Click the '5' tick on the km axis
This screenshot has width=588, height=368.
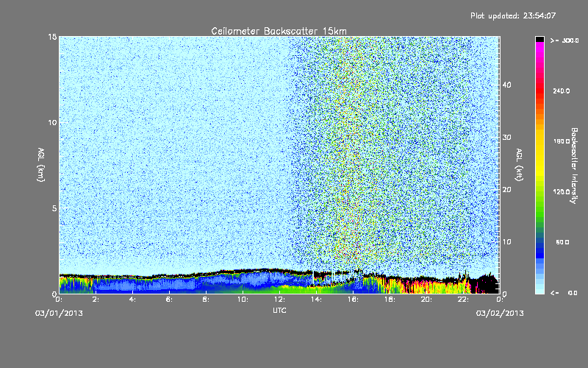click(54, 208)
